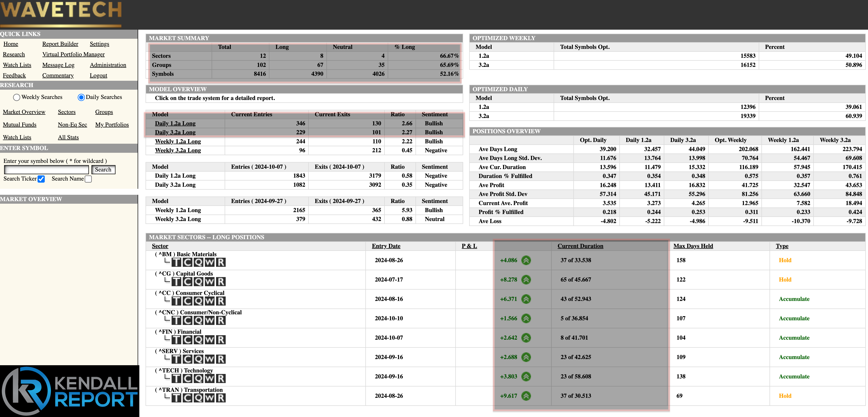This screenshot has height=417, width=868.
Task: Open the Daily 1.2a Long report
Action: (x=175, y=123)
